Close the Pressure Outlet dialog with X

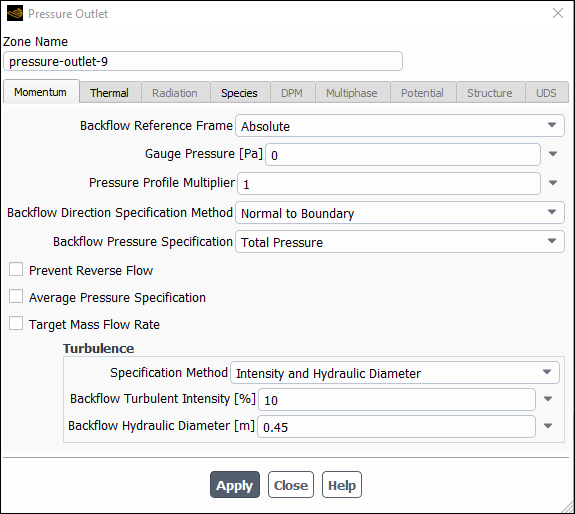click(558, 13)
